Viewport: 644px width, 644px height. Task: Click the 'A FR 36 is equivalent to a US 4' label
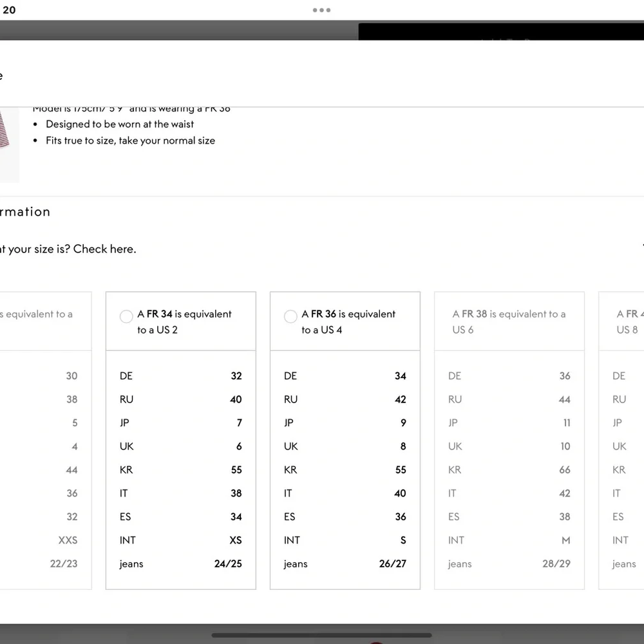(348, 321)
